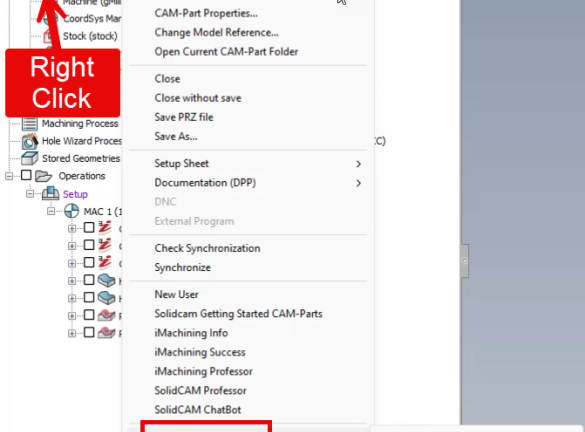Image resolution: width=585 pixels, height=432 pixels.
Task: Select Stored Geometries tree label
Action: click(81, 159)
